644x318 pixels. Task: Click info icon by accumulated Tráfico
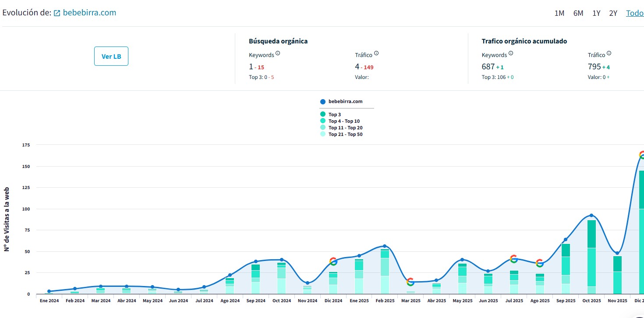(x=609, y=54)
